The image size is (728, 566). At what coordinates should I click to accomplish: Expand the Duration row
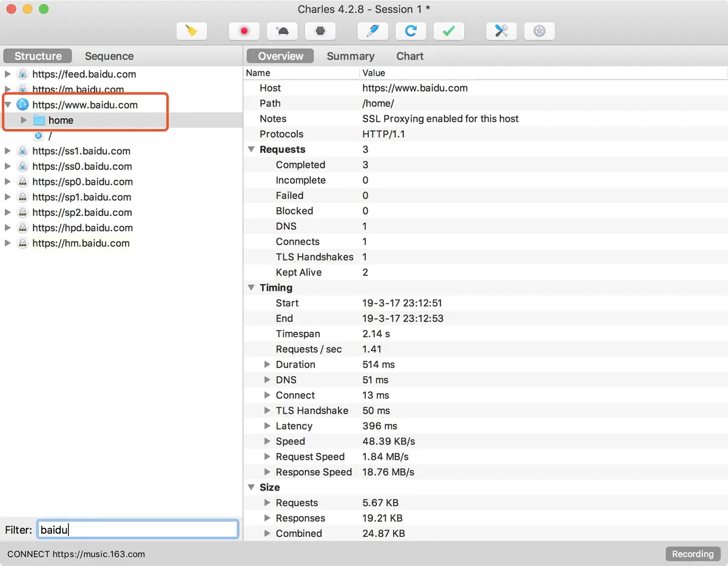267,365
